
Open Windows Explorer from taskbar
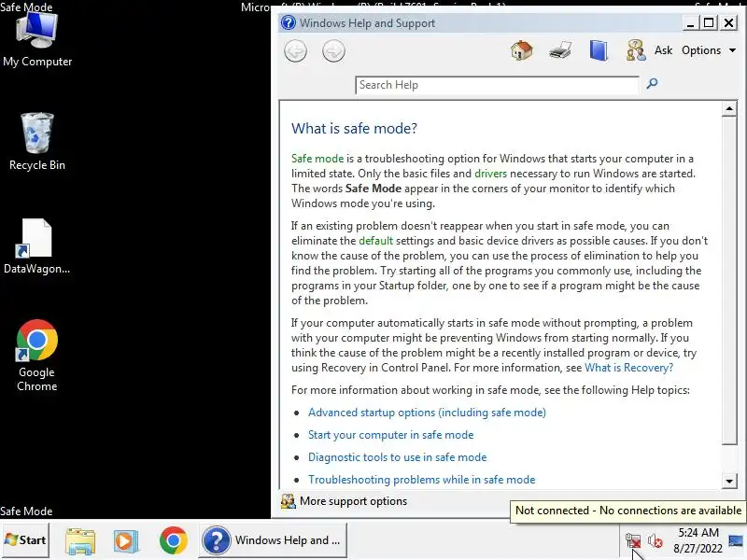click(x=80, y=541)
